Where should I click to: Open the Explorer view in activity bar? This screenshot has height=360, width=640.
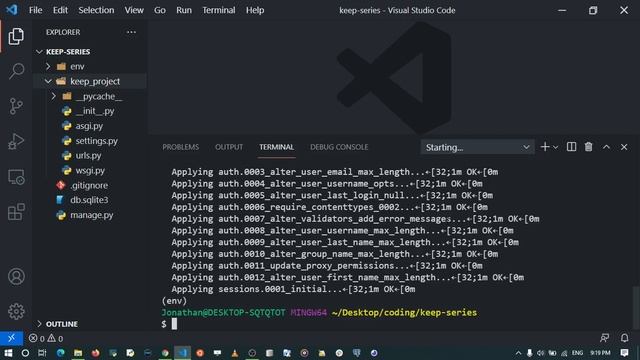tap(16, 37)
